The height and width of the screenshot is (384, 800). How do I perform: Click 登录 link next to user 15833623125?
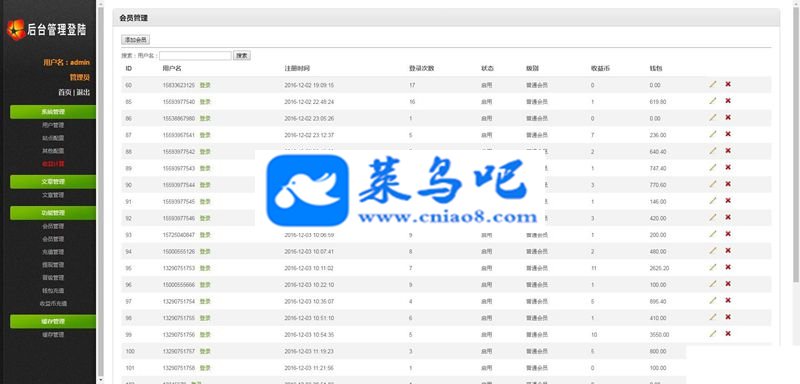click(x=205, y=85)
